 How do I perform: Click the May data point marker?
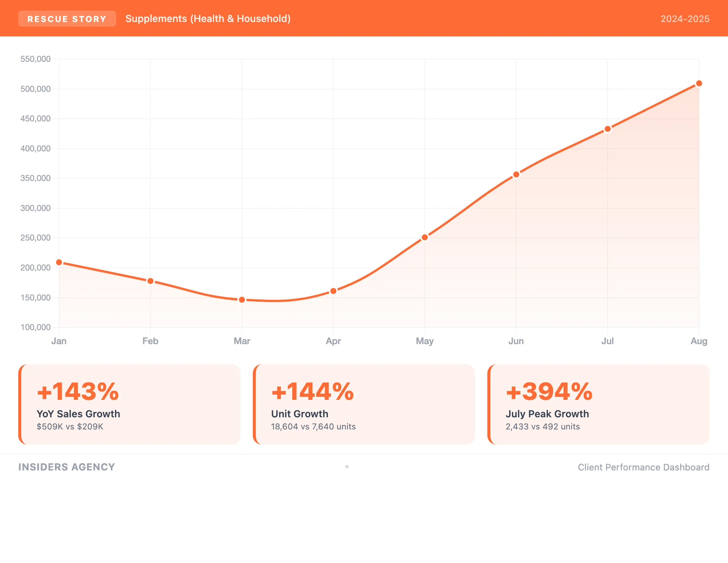425,237
